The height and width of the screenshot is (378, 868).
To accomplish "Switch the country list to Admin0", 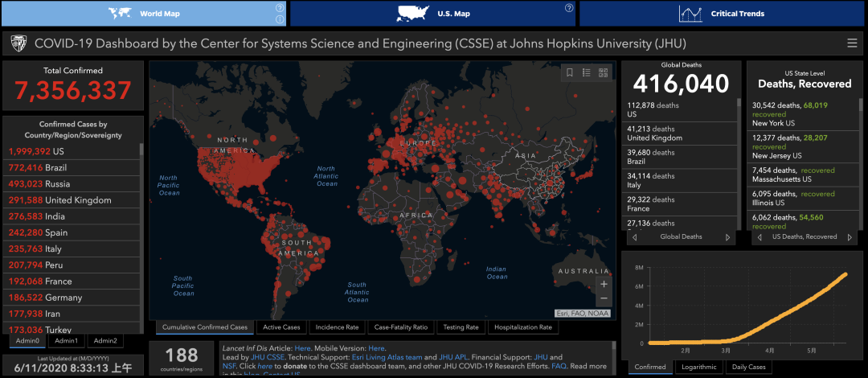I will coord(27,341).
